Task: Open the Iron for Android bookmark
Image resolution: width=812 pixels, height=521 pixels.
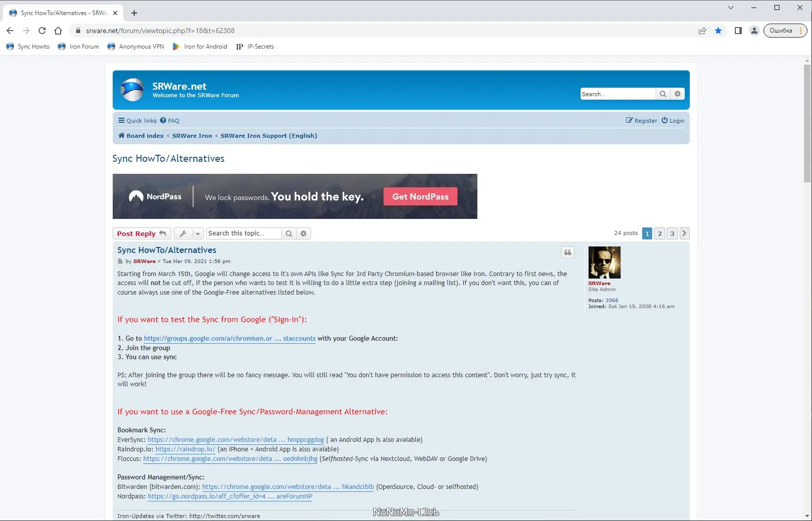Action: click(200, 47)
